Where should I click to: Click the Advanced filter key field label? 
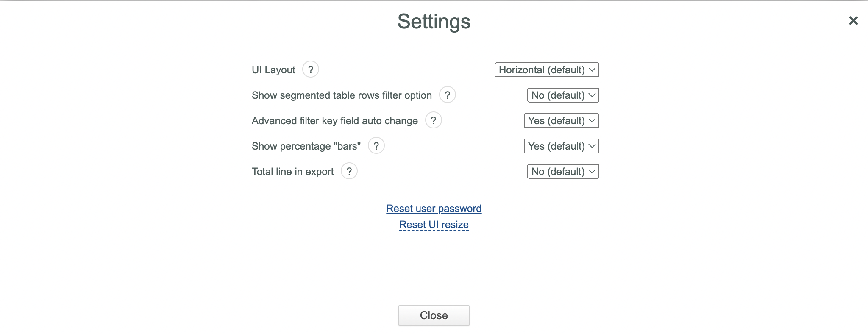(335, 121)
